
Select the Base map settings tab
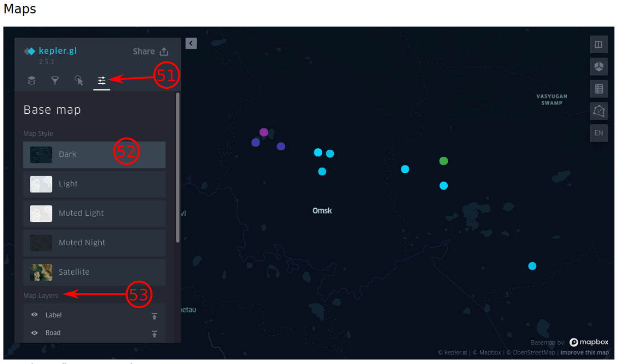tap(102, 80)
